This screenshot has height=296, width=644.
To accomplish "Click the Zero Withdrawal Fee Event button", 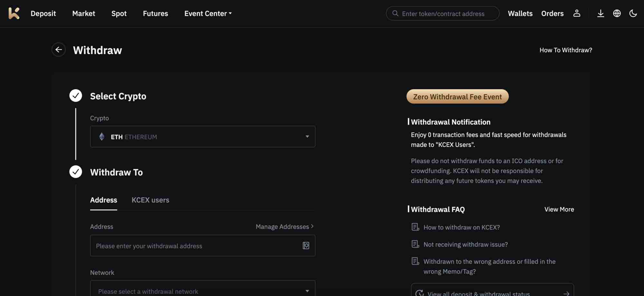I will 457,96.
